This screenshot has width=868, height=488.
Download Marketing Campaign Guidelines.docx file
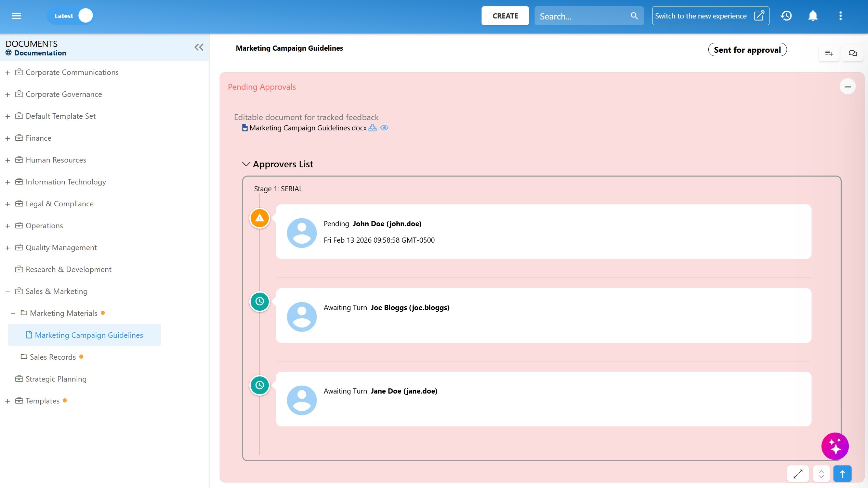click(372, 128)
